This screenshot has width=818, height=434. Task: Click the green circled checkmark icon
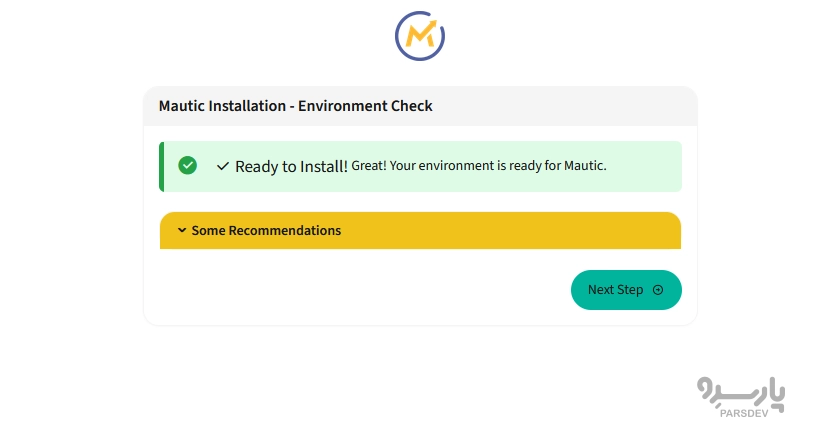[x=187, y=165]
